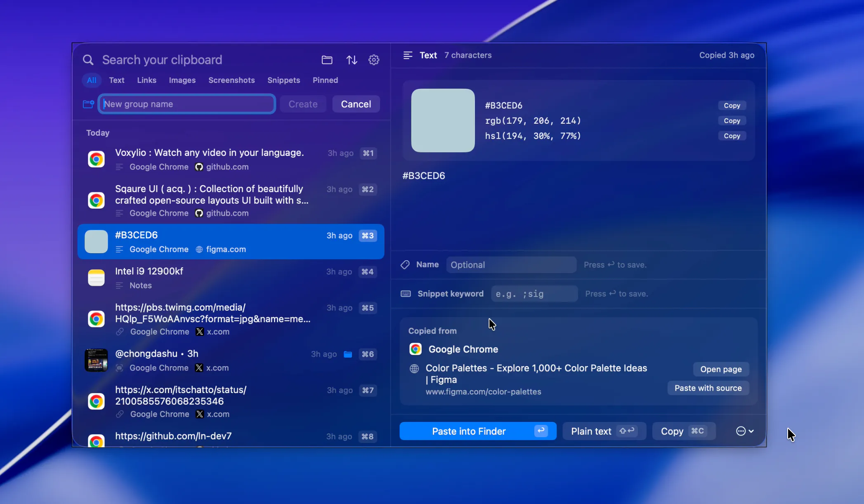Click Paste with source
Screen dimensions: 864x504
708,388
